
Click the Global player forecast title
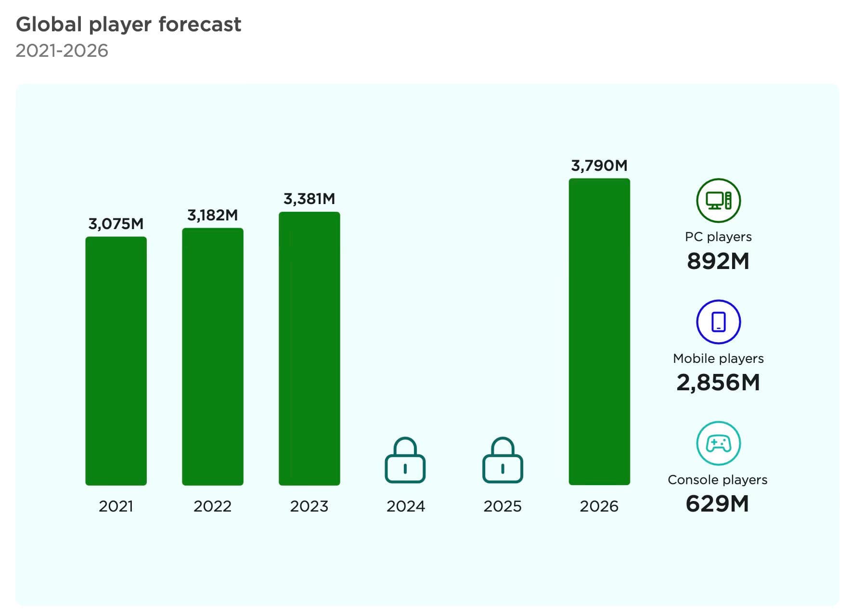[129, 24]
